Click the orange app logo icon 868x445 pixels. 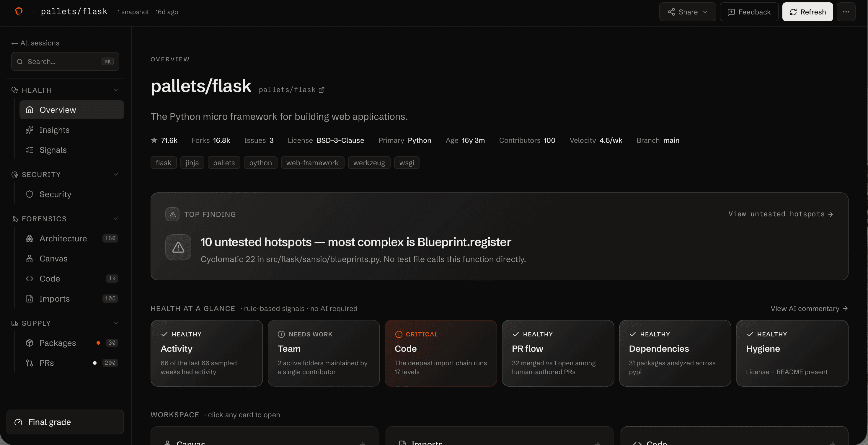(x=19, y=12)
